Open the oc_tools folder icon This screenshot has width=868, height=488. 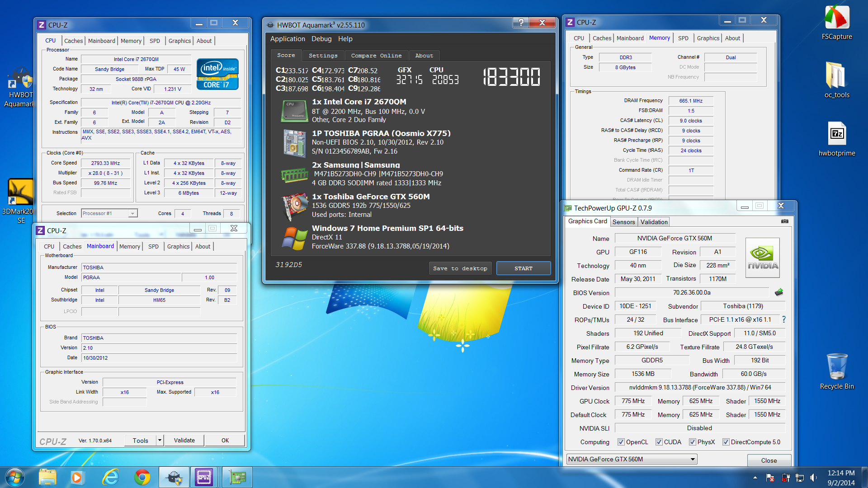837,80
